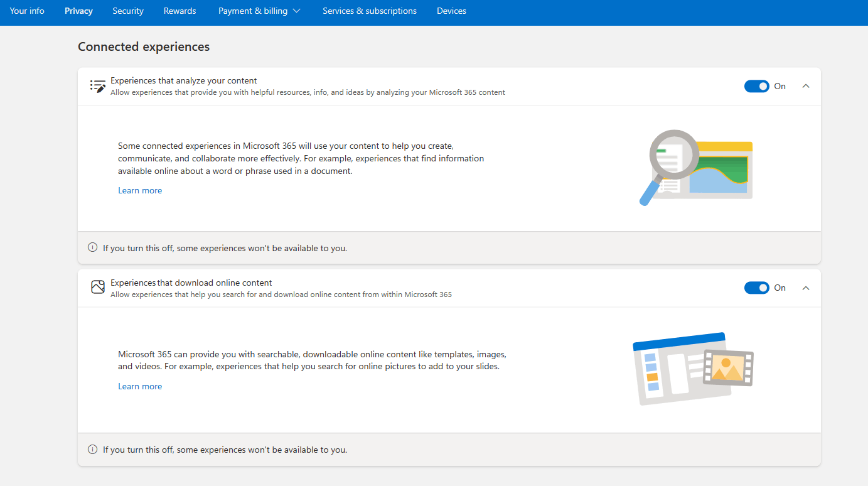Open Services & subscriptions tab
The image size is (868, 486).
370,11
